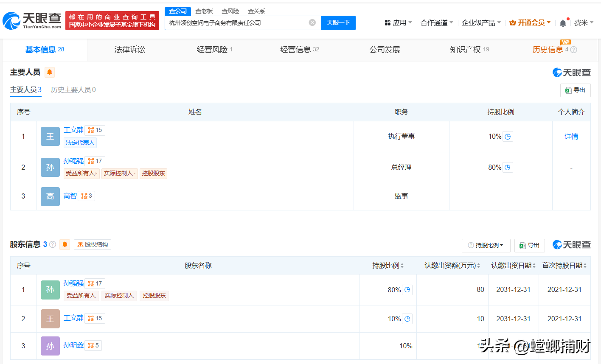601x364 pixels.
Task: Switch to 历史主要人员 0 sub-tab
Action: [73, 90]
